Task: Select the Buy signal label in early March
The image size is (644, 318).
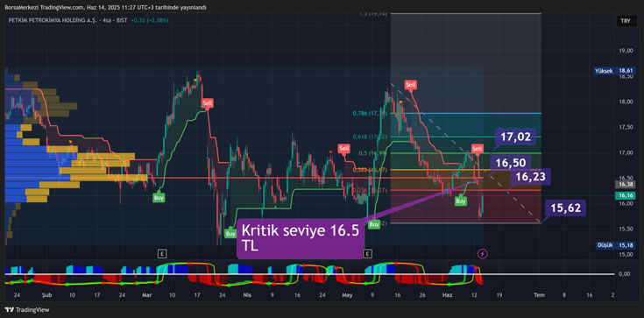Action: tap(159, 197)
